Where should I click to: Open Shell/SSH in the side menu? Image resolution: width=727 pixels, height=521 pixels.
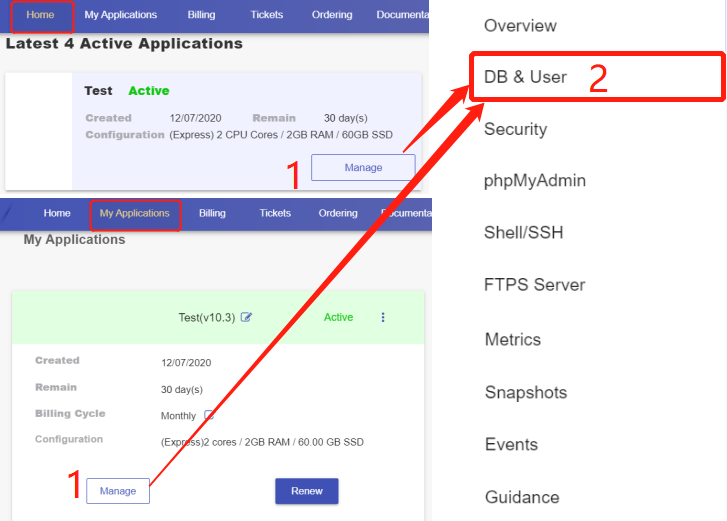523,233
